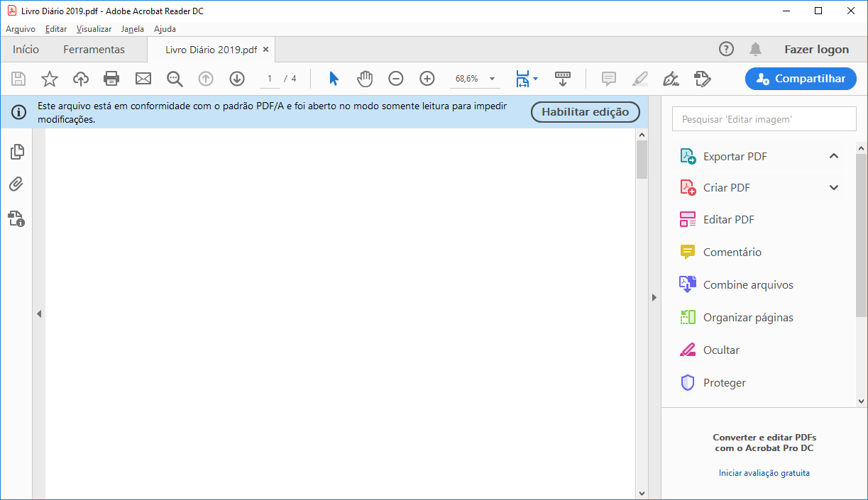Click the Save file icon
This screenshot has width=868, height=500.
coord(18,79)
